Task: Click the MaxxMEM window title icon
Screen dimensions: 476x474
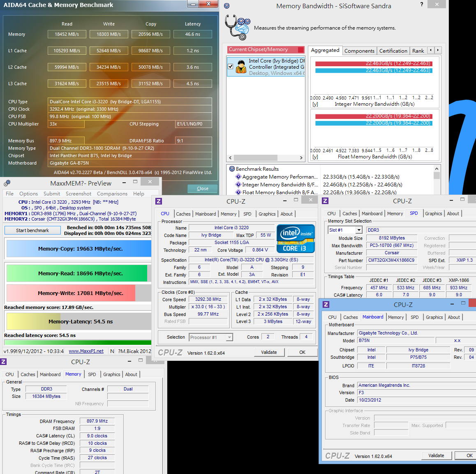Action: click(7, 183)
